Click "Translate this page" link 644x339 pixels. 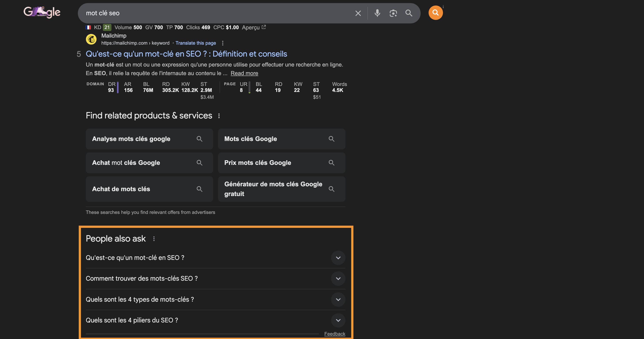195,43
